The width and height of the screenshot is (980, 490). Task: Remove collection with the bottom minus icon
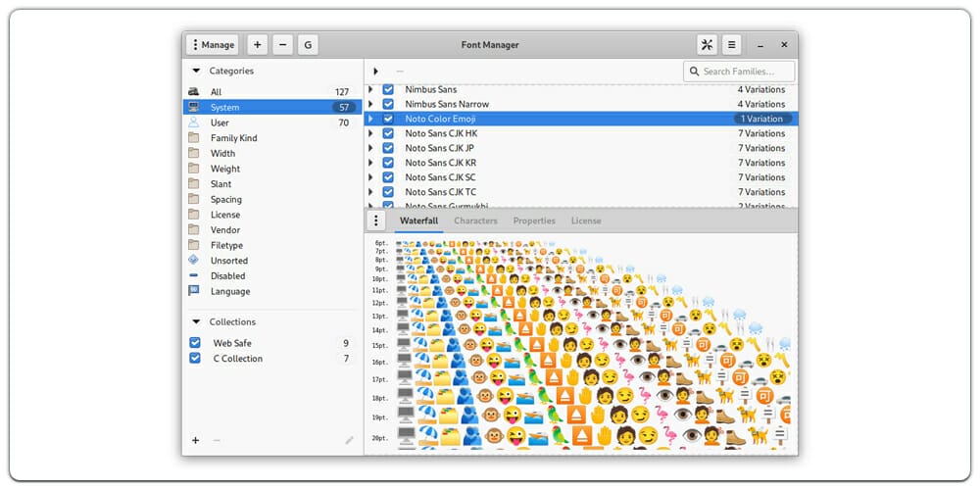click(x=217, y=441)
